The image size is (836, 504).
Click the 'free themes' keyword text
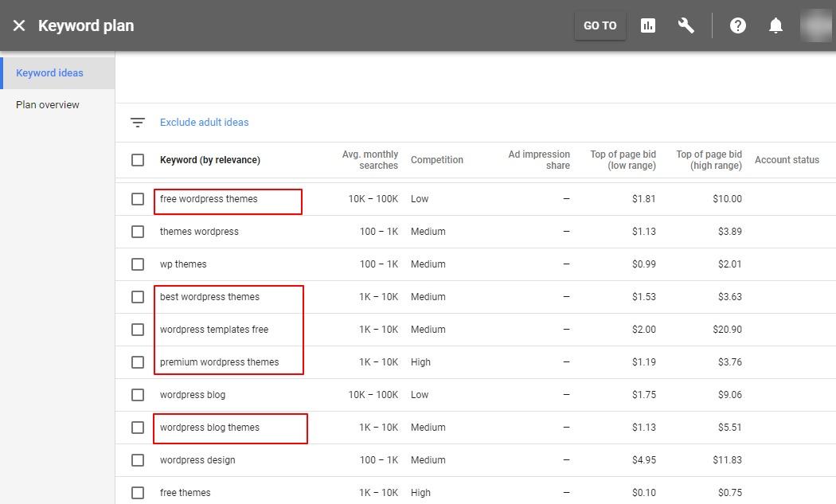click(185, 493)
